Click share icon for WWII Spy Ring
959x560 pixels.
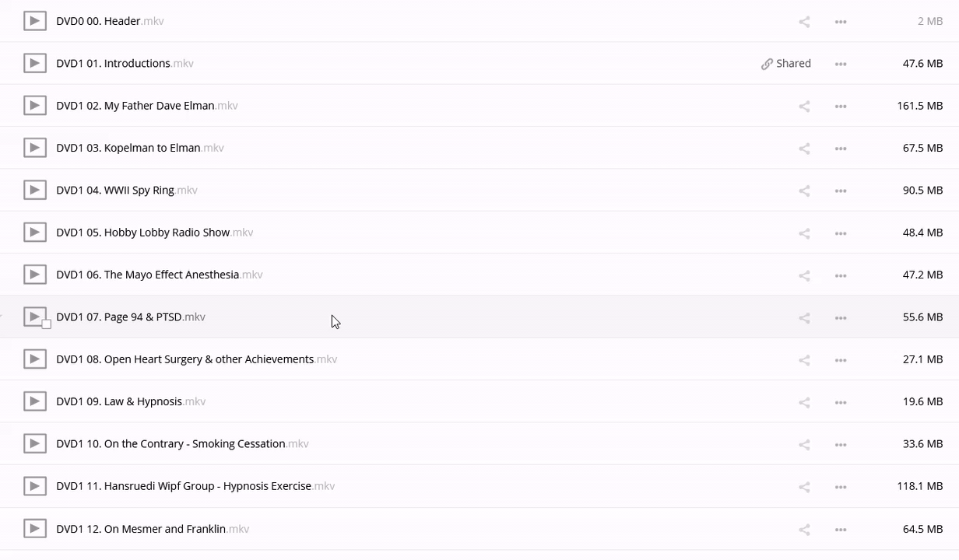pos(804,191)
